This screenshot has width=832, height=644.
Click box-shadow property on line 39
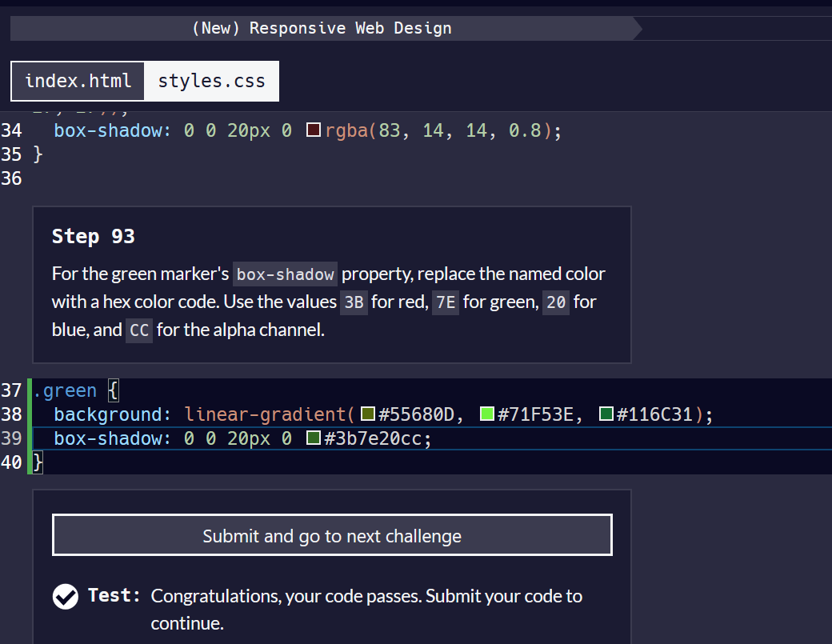(108, 438)
